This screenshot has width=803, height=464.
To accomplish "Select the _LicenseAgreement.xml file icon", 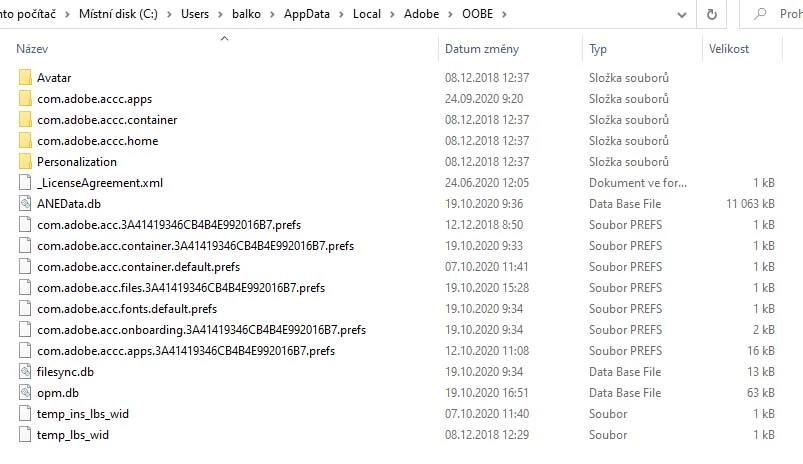I will 25,182.
